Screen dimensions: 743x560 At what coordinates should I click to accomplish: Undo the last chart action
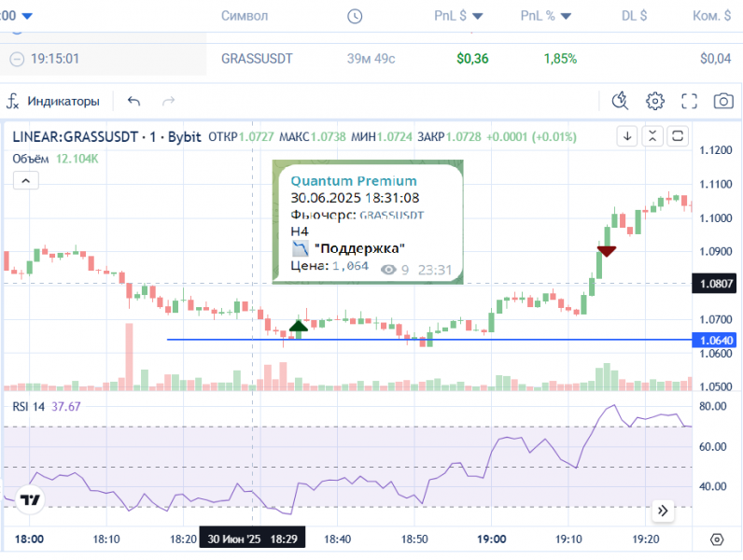pyautogui.click(x=134, y=101)
